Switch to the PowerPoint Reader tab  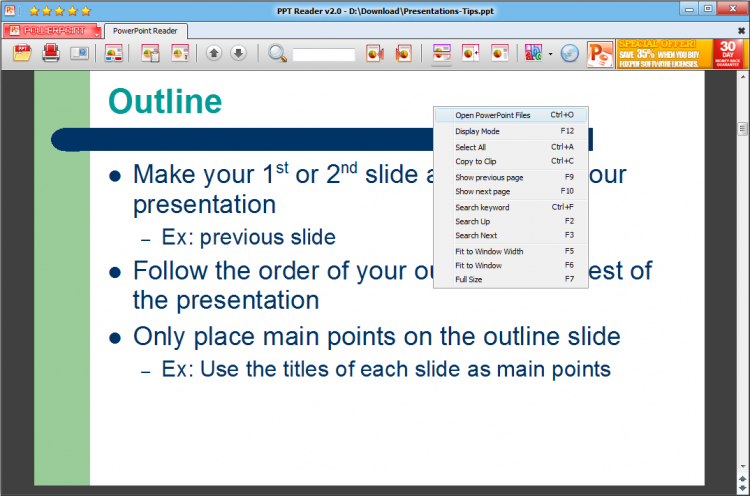pos(145,31)
